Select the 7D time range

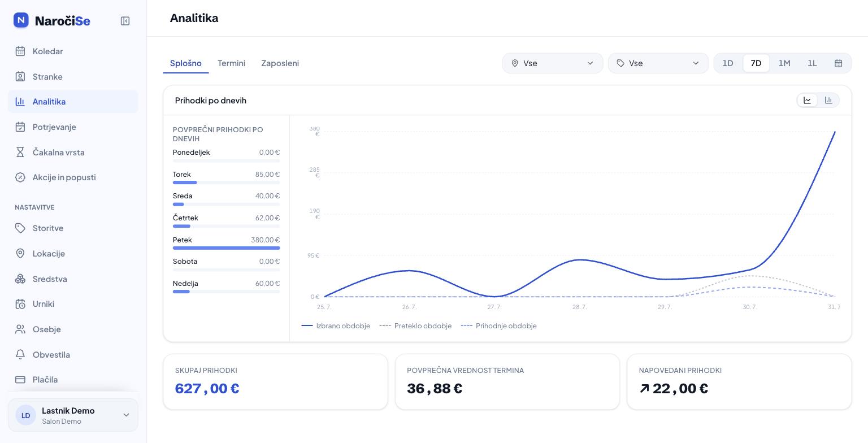tap(756, 63)
